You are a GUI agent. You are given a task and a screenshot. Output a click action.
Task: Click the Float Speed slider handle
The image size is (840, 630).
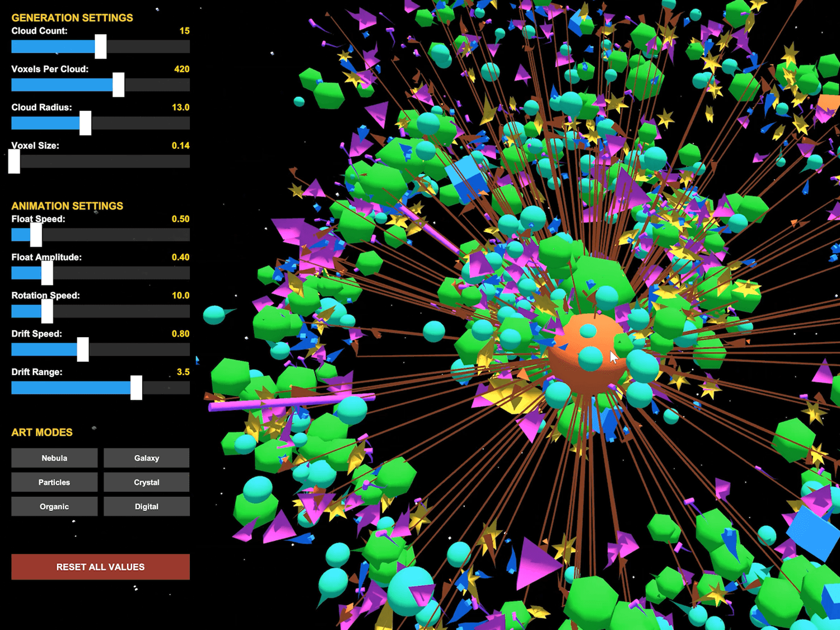(36, 235)
